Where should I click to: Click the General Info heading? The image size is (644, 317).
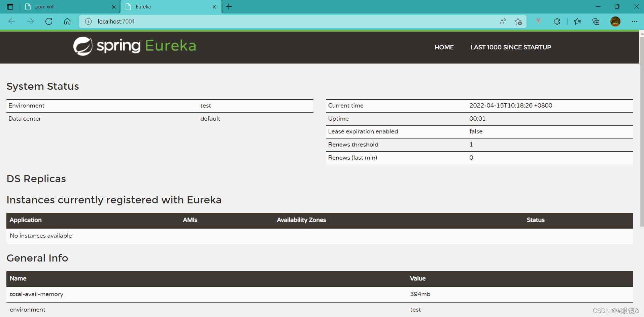click(37, 258)
